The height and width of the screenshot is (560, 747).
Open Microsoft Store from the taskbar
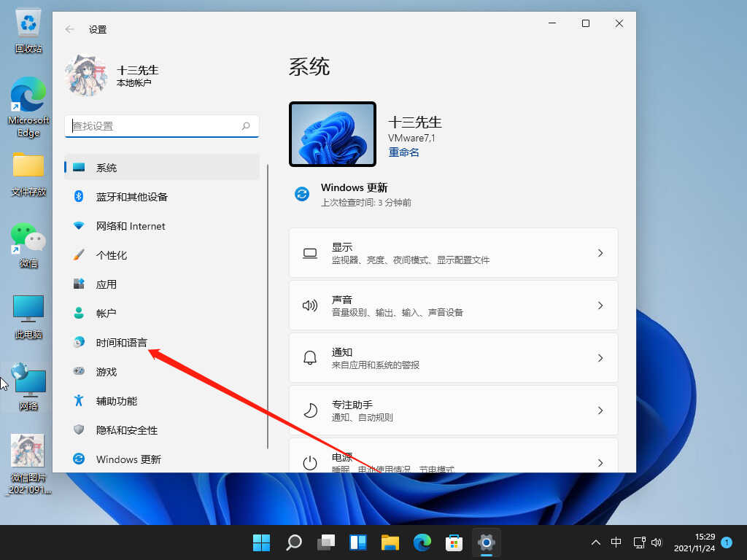pyautogui.click(x=454, y=542)
